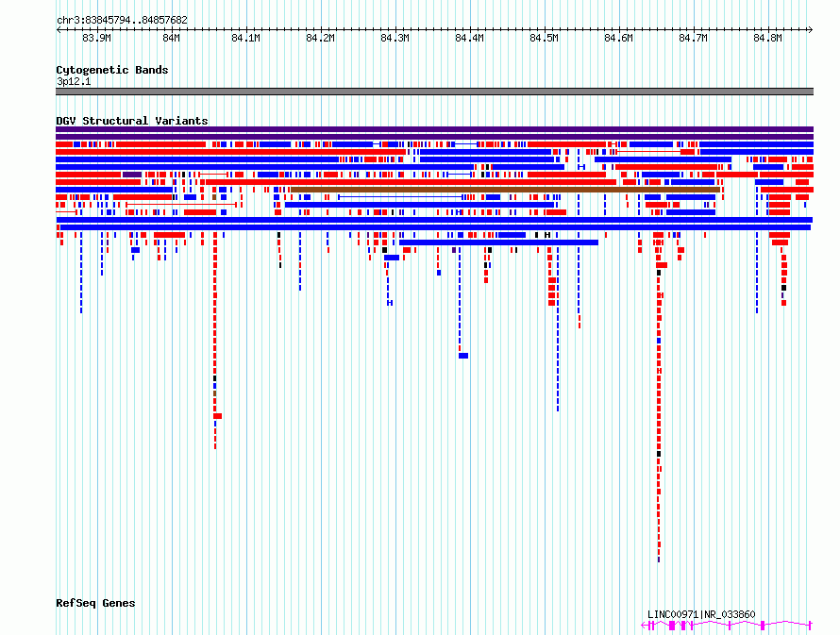Click the black H glyph near 84.5M

547,235
